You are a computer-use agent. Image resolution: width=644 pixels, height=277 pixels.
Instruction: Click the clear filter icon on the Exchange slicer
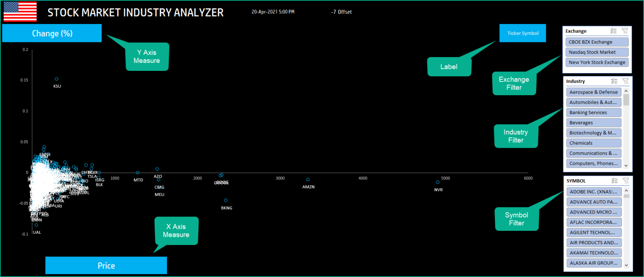[x=625, y=31]
